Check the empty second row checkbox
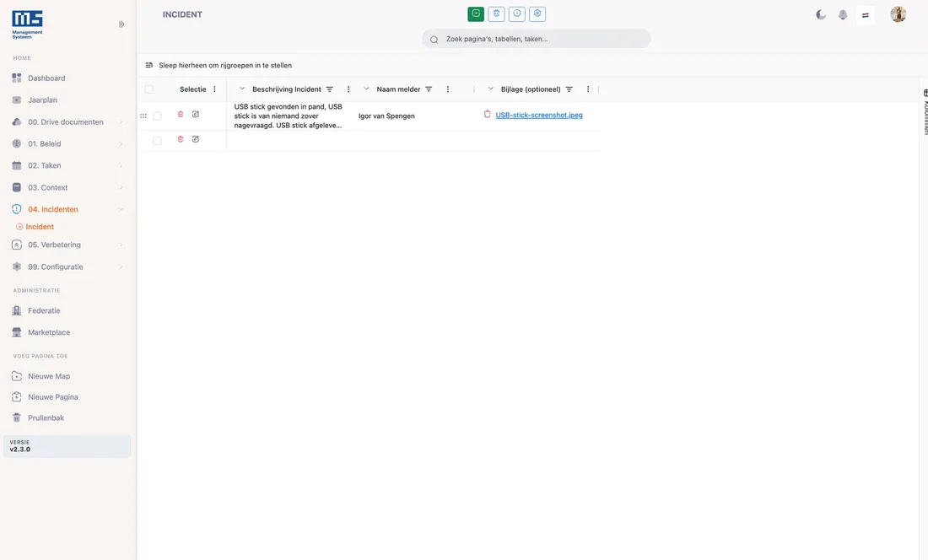 click(x=158, y=141)
